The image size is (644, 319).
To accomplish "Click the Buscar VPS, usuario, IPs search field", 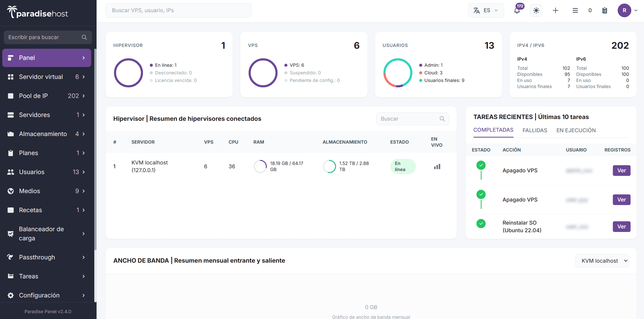I will tap(178, 10).
